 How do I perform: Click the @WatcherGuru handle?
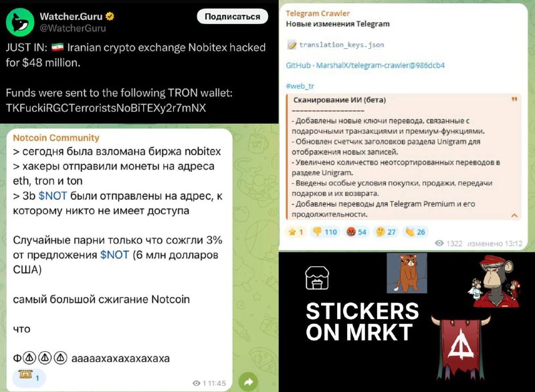tap(73, 28)
